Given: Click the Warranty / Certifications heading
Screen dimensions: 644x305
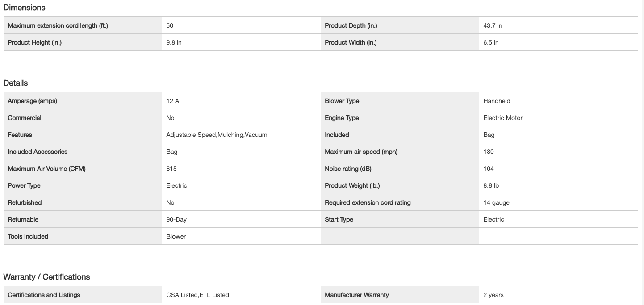Looking at the screenshot, I should click(46, 277).
